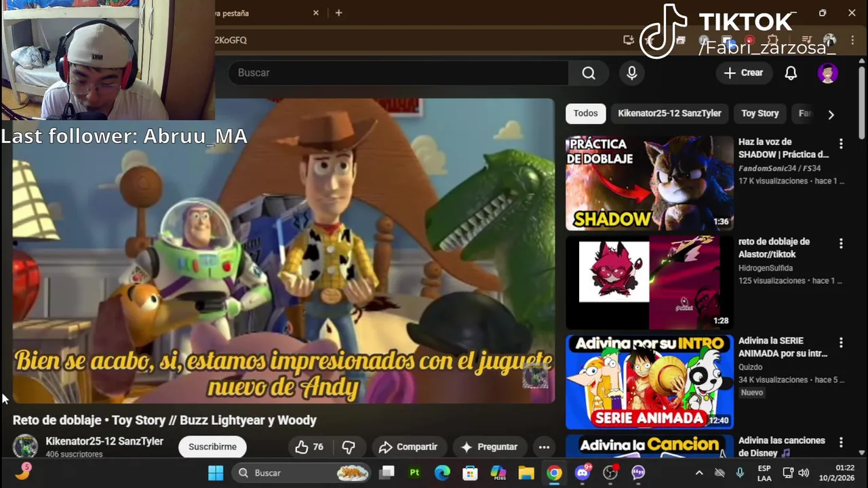Open Adivina por su INTRO thumbnail
Image resolution: width=868 pixels, height=488 pixels.
[x=650, y=382]
